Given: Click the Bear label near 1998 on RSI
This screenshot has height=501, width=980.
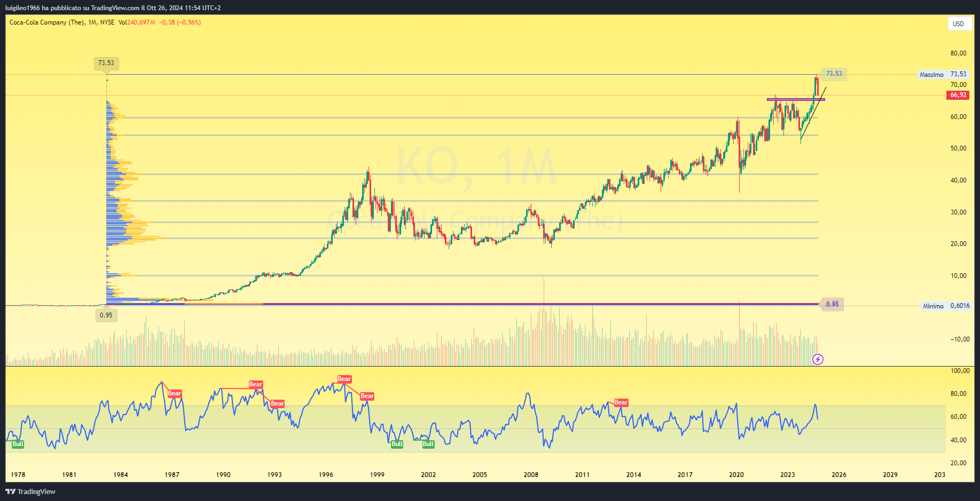Looking at the screenshot, I should (367, 396).
